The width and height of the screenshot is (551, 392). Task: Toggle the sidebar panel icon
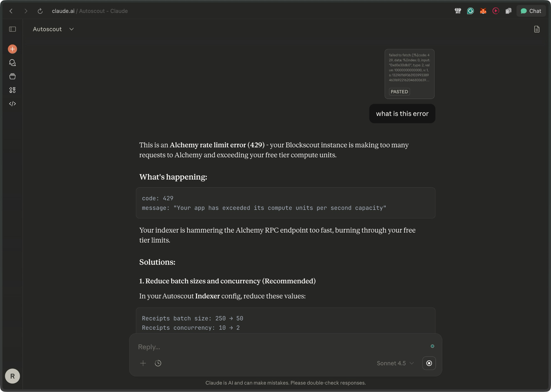point(12,29)
